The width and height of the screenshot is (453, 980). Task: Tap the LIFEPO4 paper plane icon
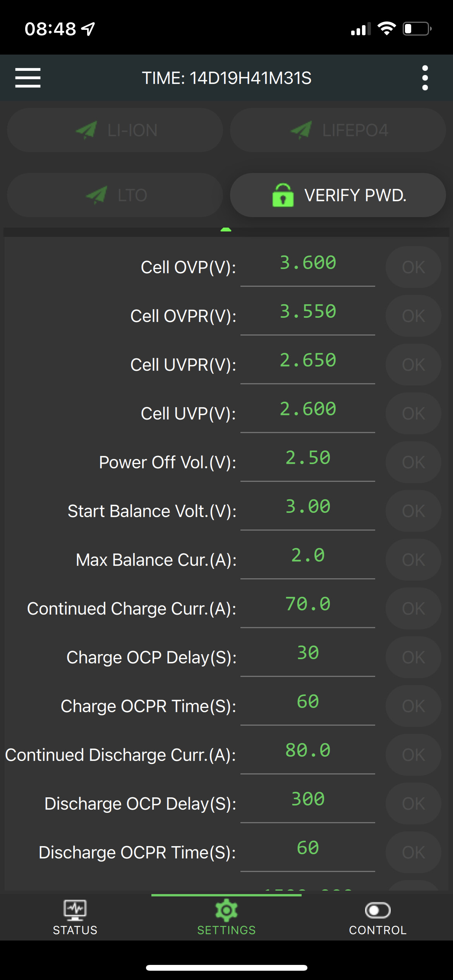(301, 130)
